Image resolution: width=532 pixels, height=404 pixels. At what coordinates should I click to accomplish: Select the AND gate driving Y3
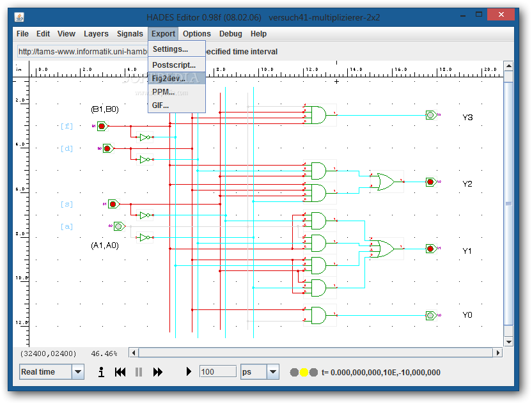pyautogui.click(x=318, y=115)
